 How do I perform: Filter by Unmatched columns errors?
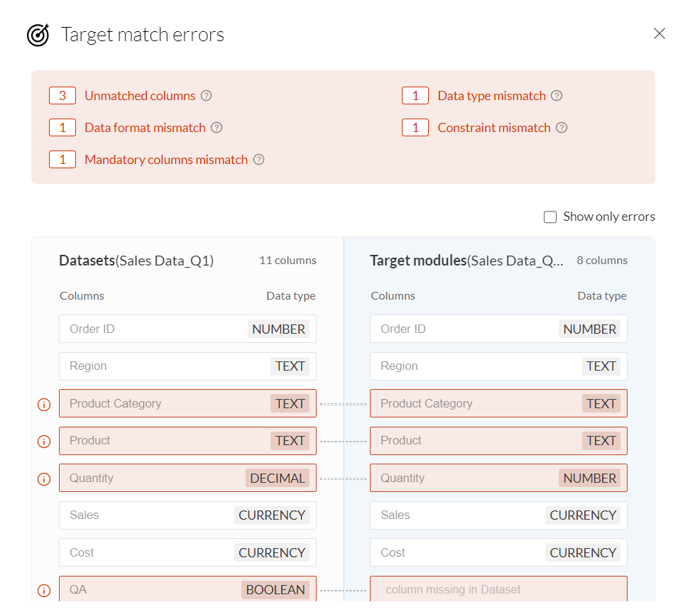(140, 96)
